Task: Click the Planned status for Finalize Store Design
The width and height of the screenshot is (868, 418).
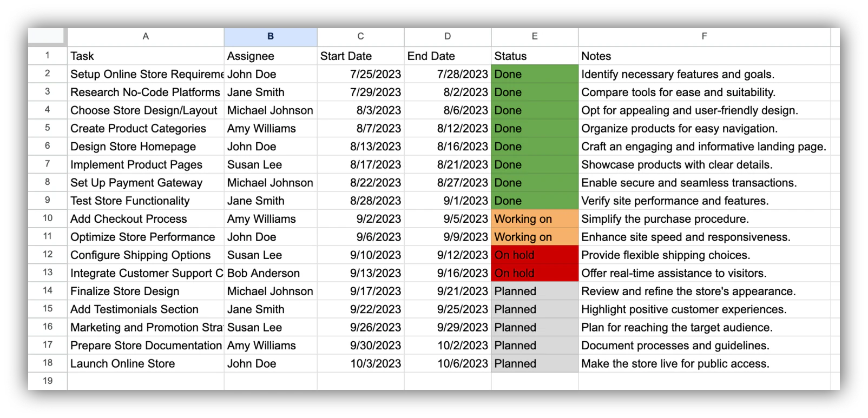Action: click(535, 291)
